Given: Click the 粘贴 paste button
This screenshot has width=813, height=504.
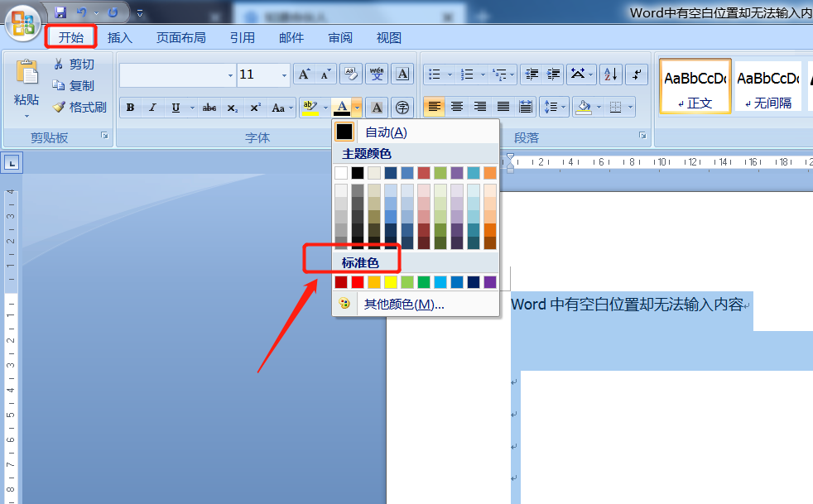Looking at the screenshot, I should (26, 89).
